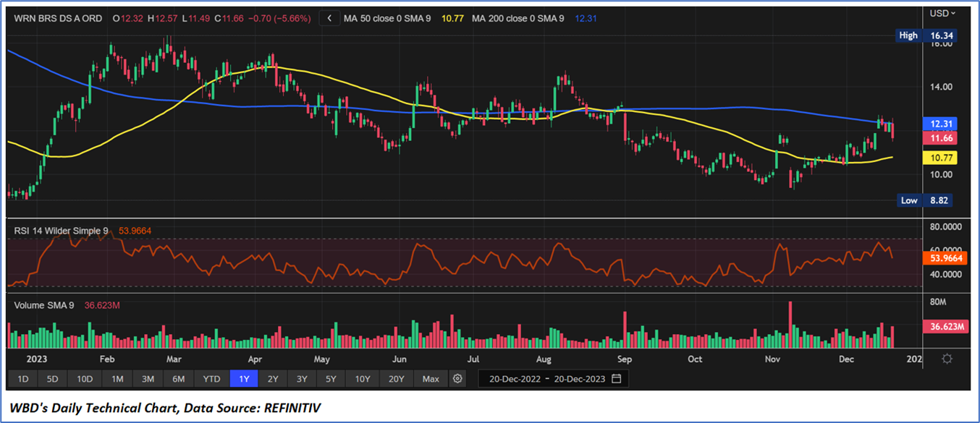Select the 6M time range
The width and height of the screenshot is (980, 423).
(178, 379)
